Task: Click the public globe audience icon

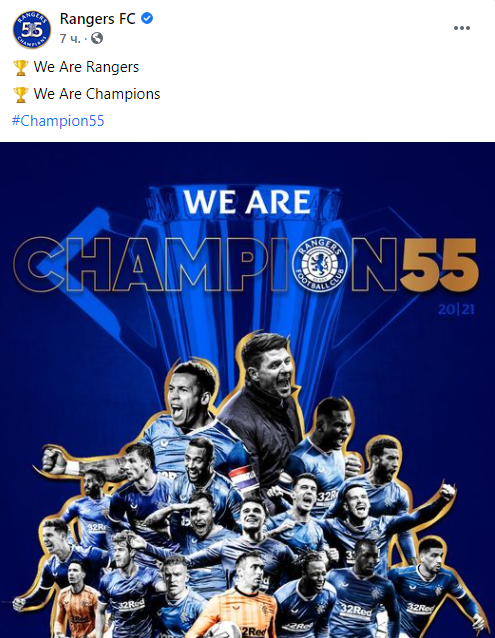Action: (97, 38)
